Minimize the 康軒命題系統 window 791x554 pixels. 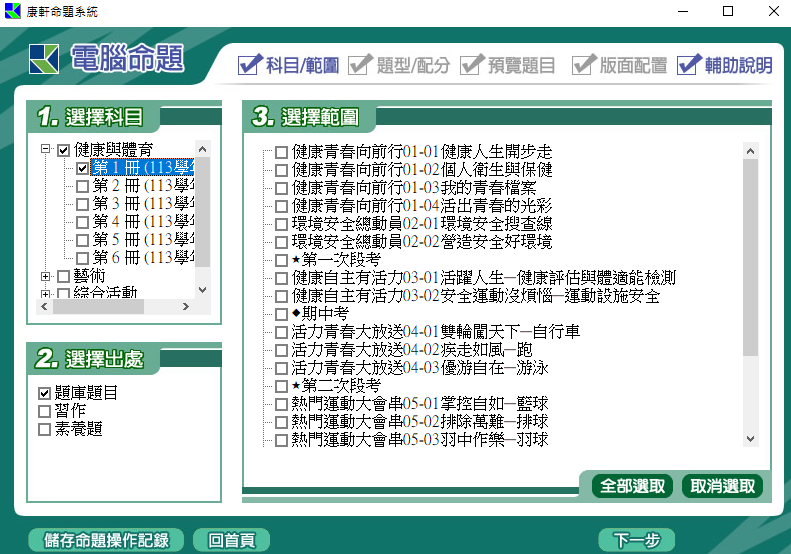click(683, 11)
